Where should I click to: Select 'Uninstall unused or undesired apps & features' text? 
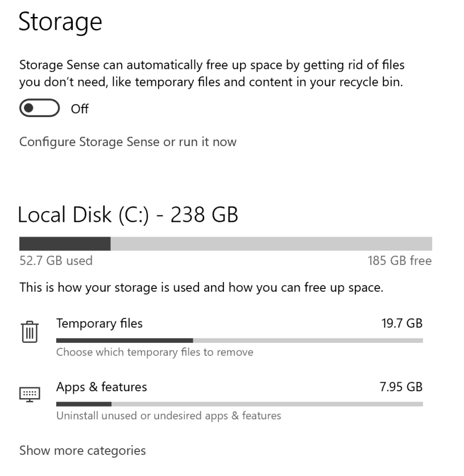click(168, 416)
